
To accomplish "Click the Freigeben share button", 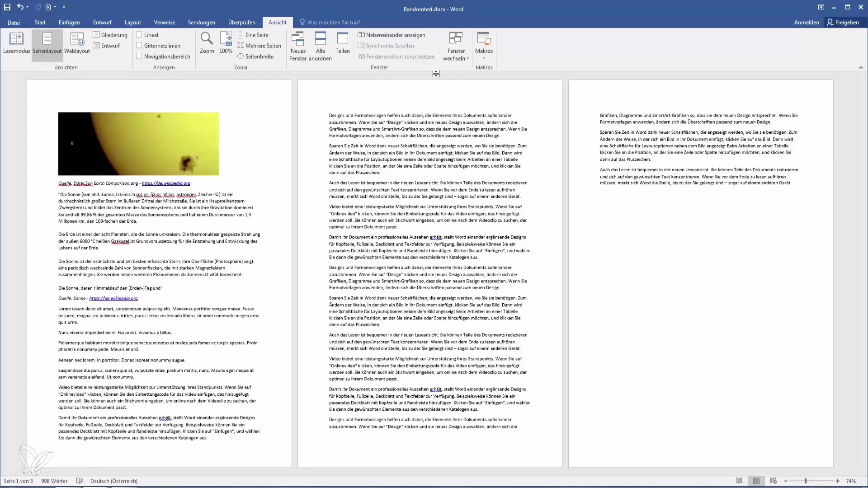I will click(843, 22).
